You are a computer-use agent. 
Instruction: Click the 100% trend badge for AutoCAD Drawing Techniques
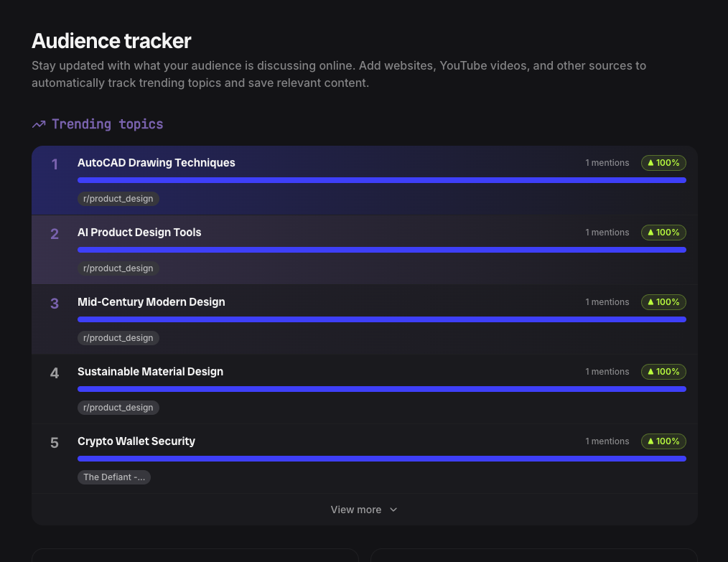coord(663,163)
